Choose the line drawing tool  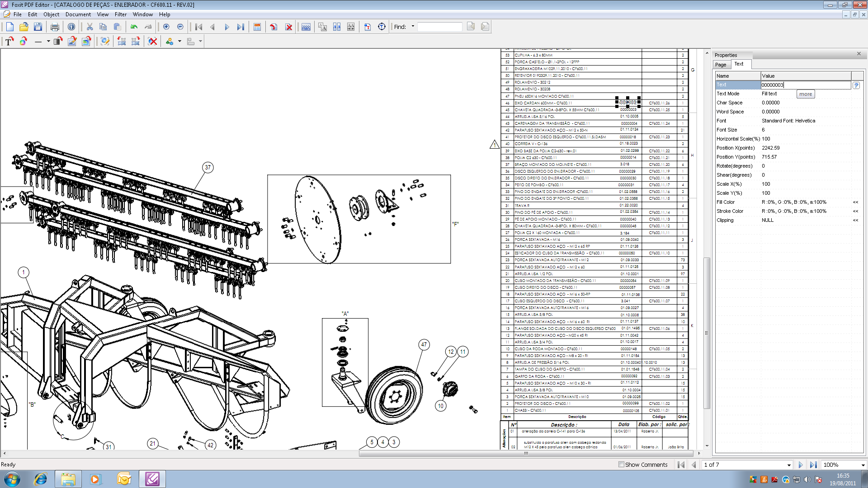tap(38, 42)
